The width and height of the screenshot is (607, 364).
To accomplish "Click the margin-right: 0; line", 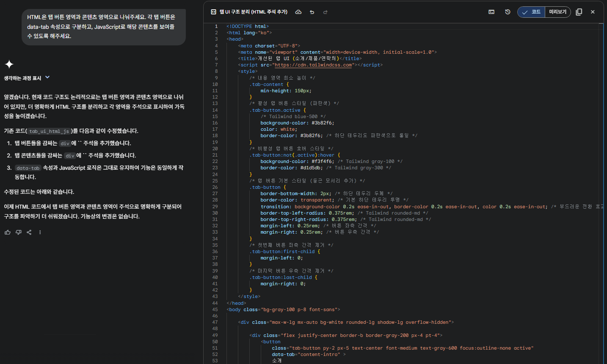I will (283, 284).
